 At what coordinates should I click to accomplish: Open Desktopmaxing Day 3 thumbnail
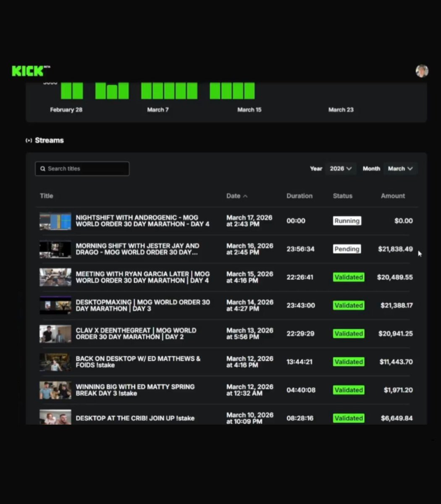(55, 305)
